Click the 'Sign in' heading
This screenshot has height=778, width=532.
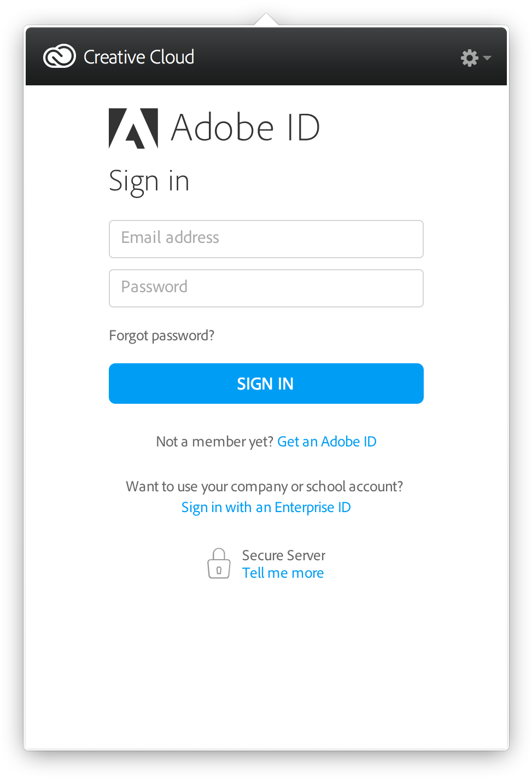click(x=149, y=181)
